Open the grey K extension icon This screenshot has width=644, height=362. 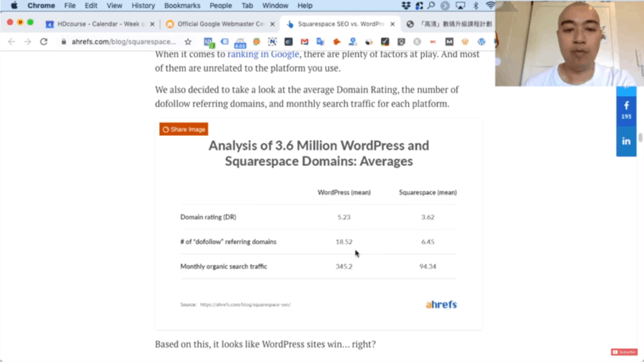(x=417, y=41)
